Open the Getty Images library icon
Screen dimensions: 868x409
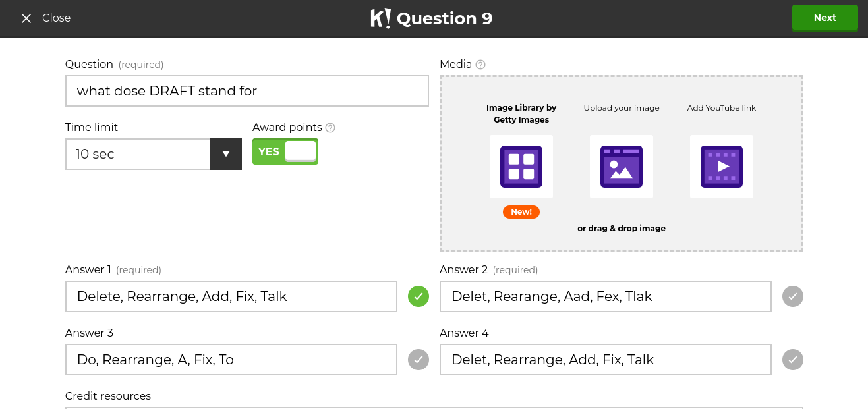[521, 167]
